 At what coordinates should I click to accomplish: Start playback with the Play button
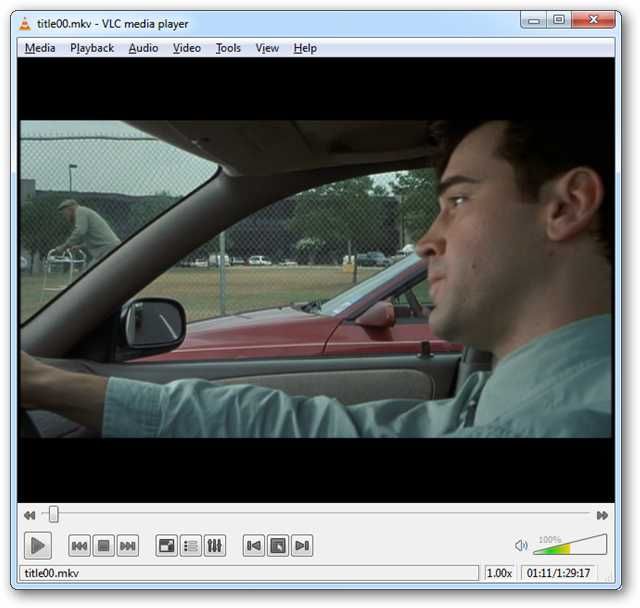[38, 546]
